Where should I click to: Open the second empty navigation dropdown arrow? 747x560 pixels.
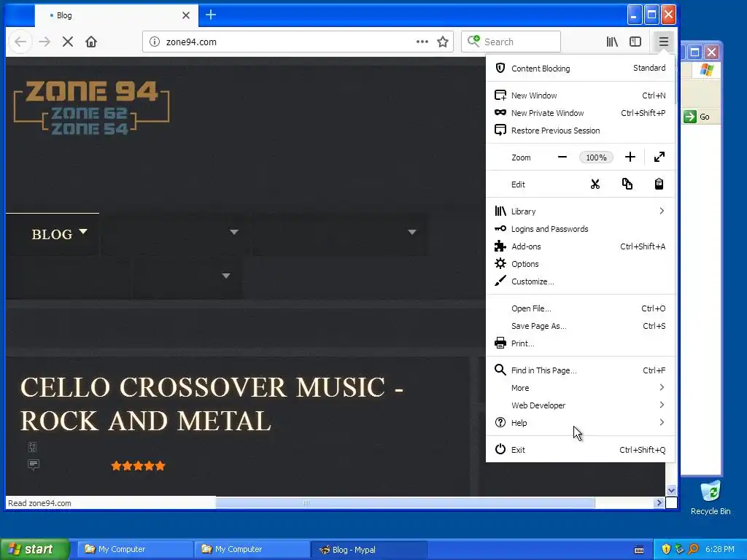click(234, 232)
